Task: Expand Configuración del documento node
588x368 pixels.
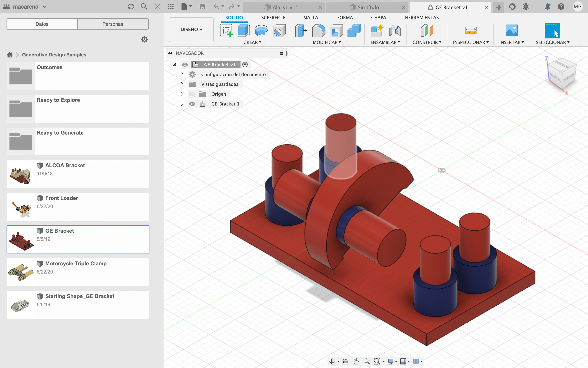Action: 182,74
